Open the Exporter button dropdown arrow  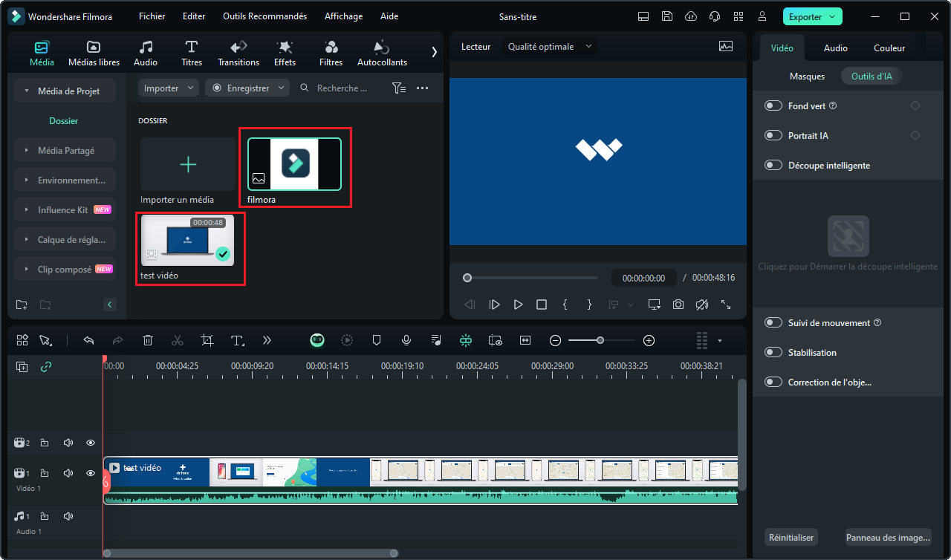(832, 16)
